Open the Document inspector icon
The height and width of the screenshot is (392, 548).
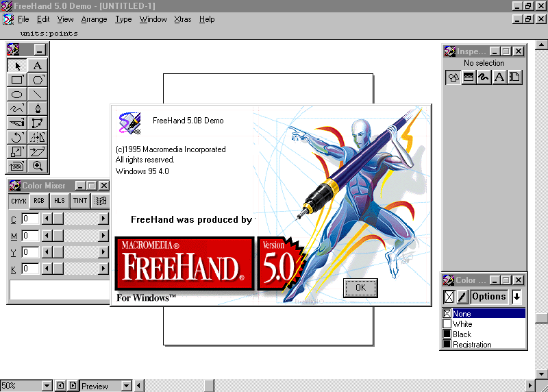point(514,77)
